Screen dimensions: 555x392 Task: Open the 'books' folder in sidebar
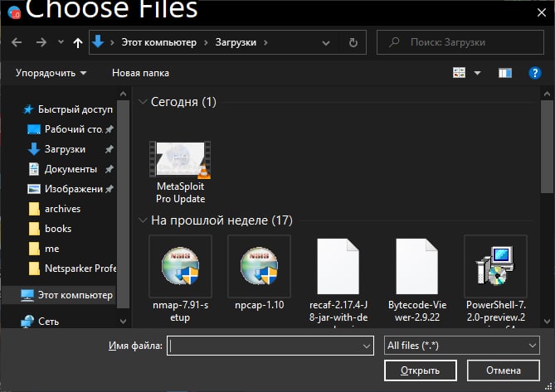click(x=58, y=229)
